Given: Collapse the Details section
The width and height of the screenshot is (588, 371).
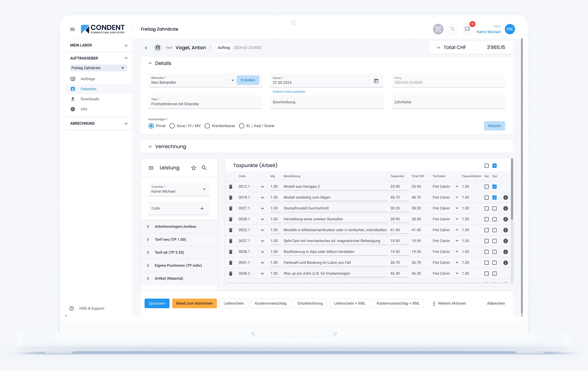Looking at the screenshot, I should coord(150,63).
